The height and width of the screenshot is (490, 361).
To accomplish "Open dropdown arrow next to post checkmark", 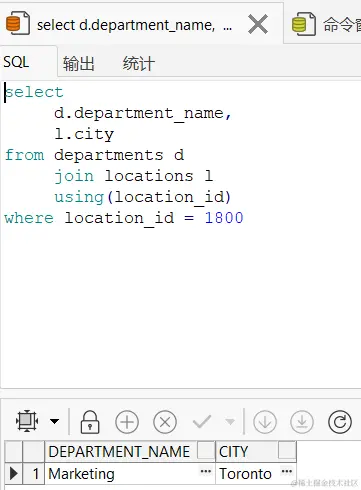I will pyautogui.click(x=230, y=421).
